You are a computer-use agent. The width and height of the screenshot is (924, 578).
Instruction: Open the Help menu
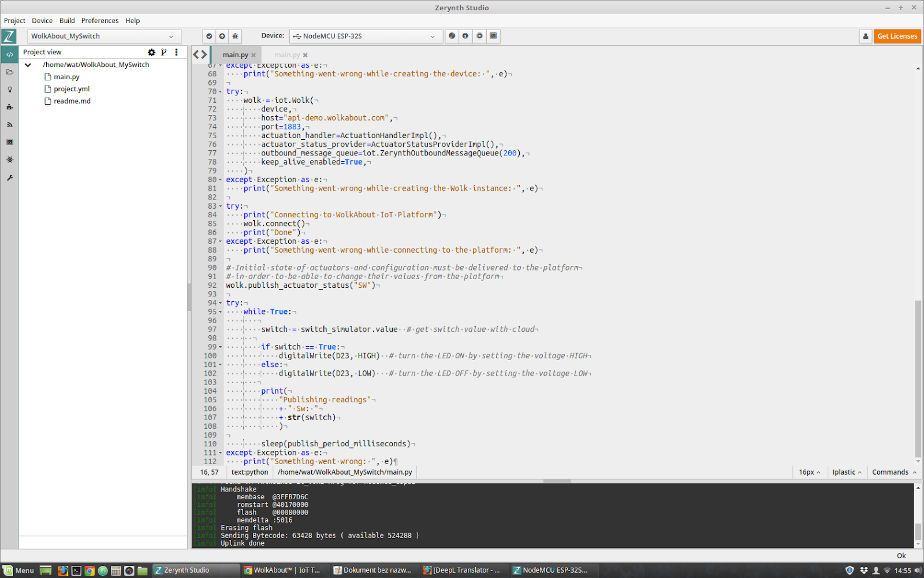pos(133,21)
